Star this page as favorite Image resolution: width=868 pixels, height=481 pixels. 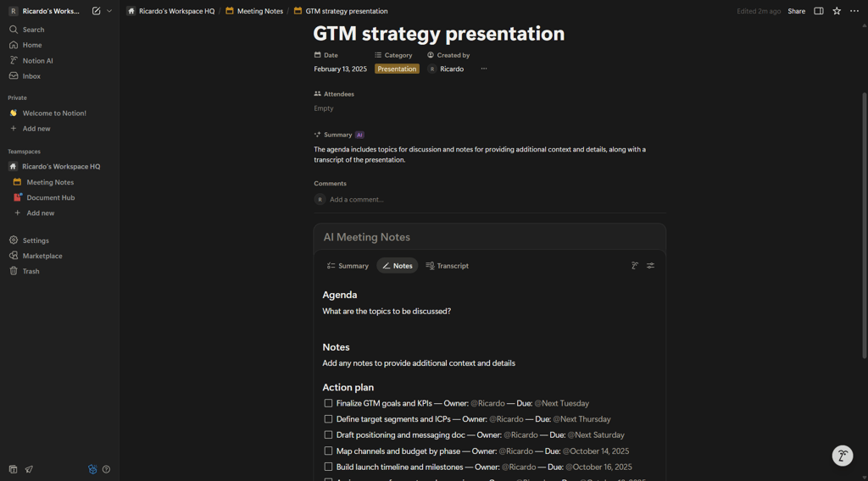[x=837, y=11]
